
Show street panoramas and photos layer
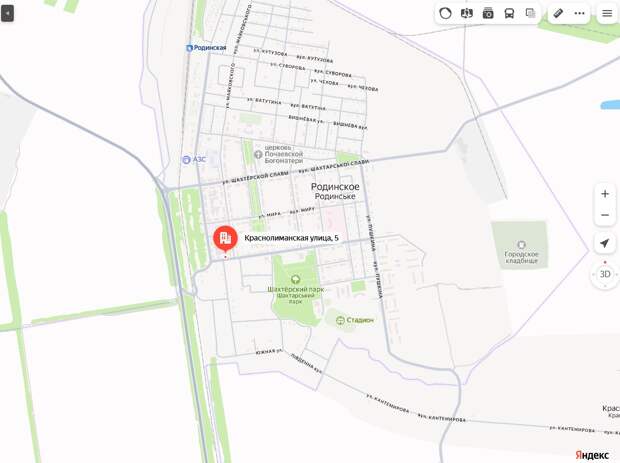(488, 13)
